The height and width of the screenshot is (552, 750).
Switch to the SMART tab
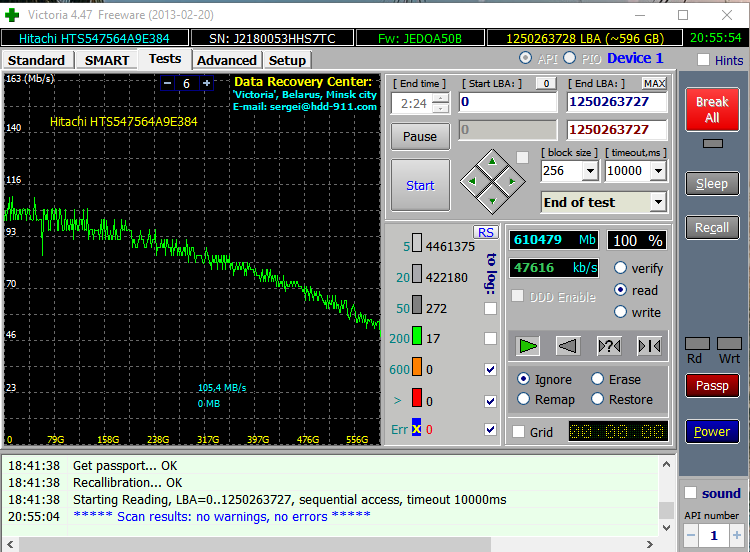(x=106, y=60)
